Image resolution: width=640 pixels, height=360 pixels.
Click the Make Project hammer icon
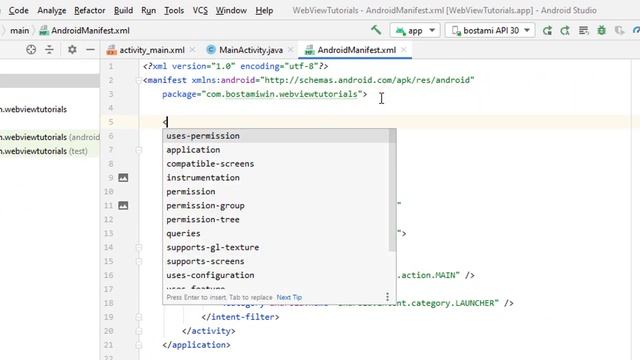tap(376, 30)
